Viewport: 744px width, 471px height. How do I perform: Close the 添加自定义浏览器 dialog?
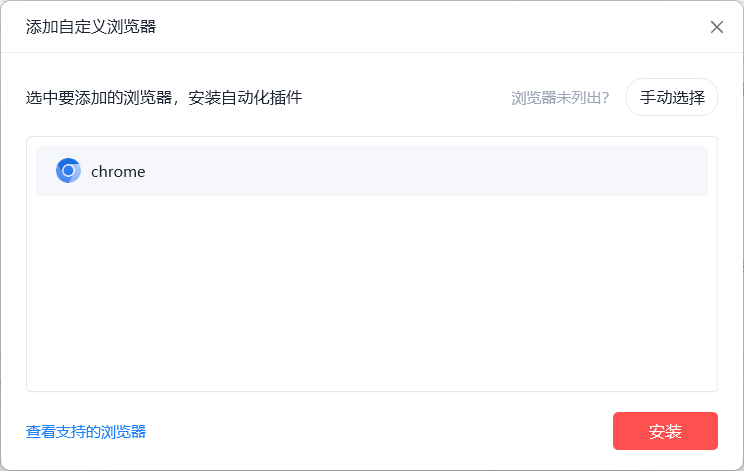pos(716,27)
